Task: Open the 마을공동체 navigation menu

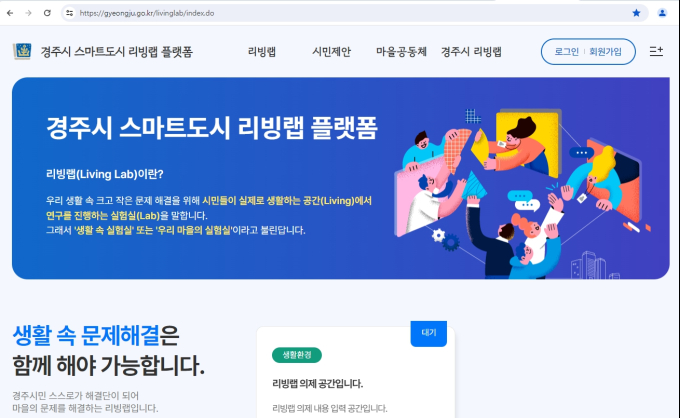Action: tap(401, 52)
